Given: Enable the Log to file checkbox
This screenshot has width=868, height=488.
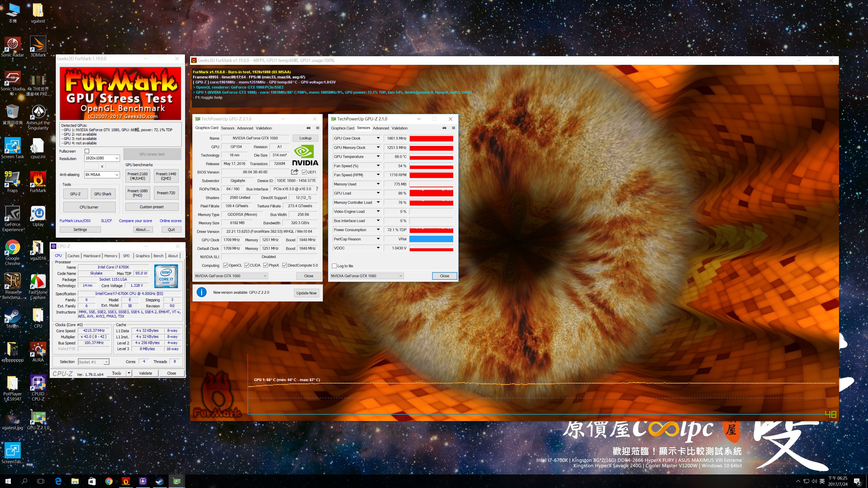Looking at the screenshot, I should tap(334, 266).
